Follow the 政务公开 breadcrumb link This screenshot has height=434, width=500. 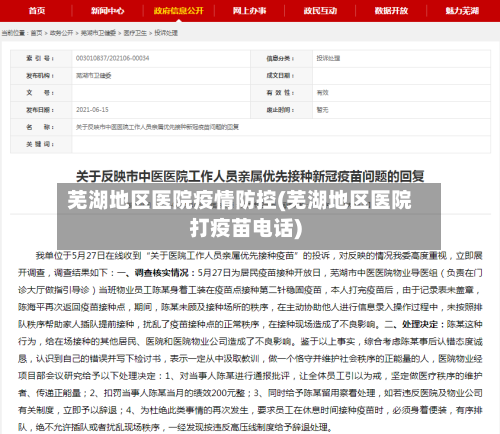(61, 33)
